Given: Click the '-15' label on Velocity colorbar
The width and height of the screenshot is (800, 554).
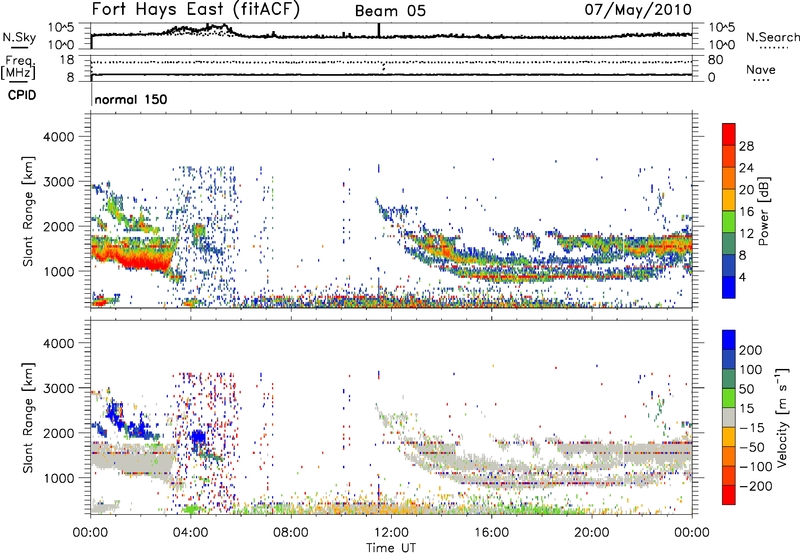Looking at the screenshot, I should (x=753, y=428).
